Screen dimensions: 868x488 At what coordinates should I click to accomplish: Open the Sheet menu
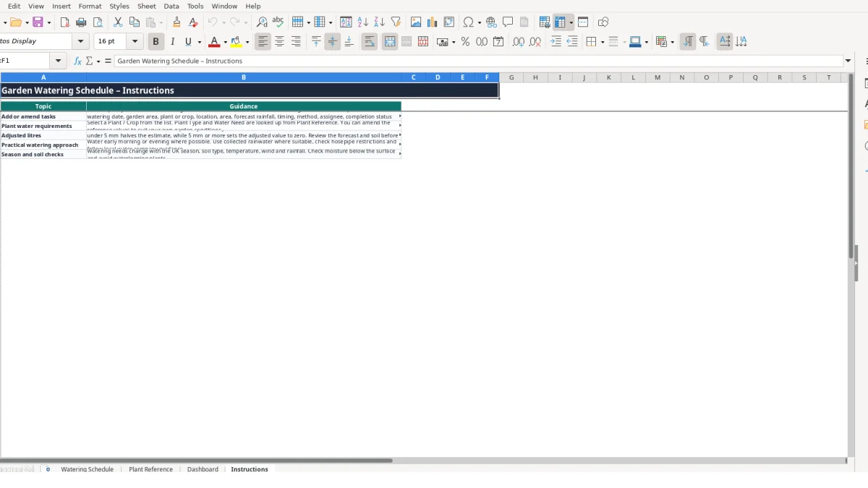(147, 6)
